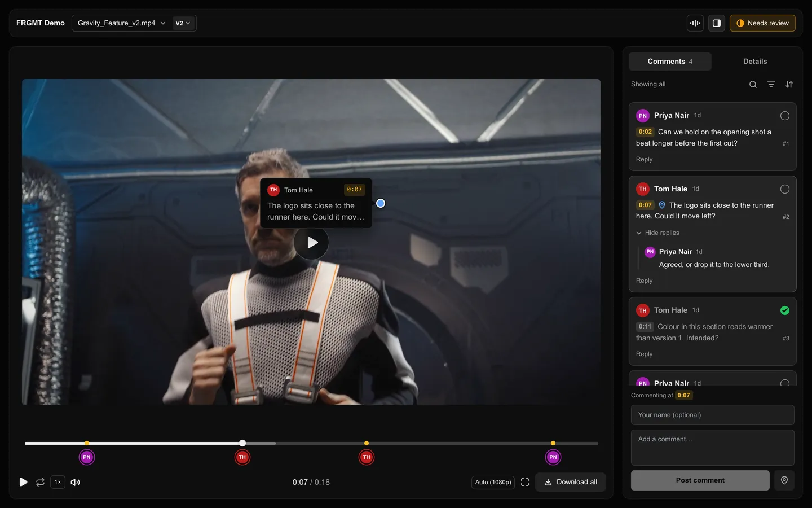This screenshot has width=812, height=508.
Task: Mute the video volume icon
Action: (x=75, y=482)
